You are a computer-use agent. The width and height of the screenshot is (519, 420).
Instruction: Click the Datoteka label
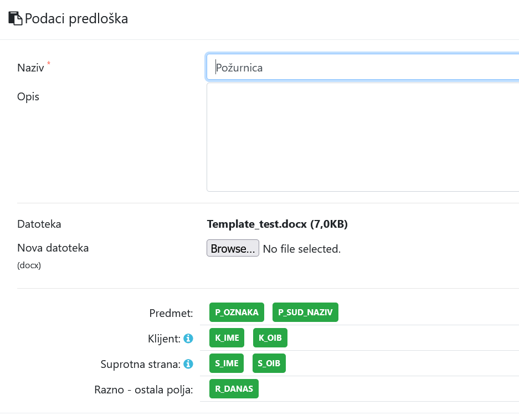pos(39,224)
